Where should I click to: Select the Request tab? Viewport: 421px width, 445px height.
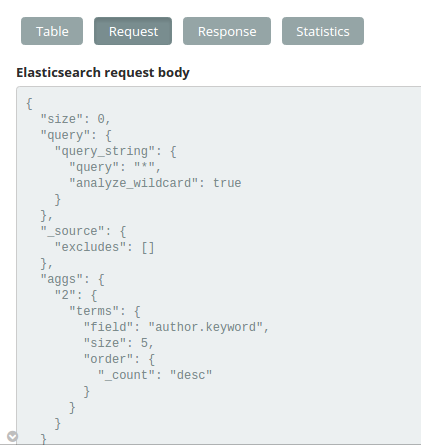(x=133, y=31)
